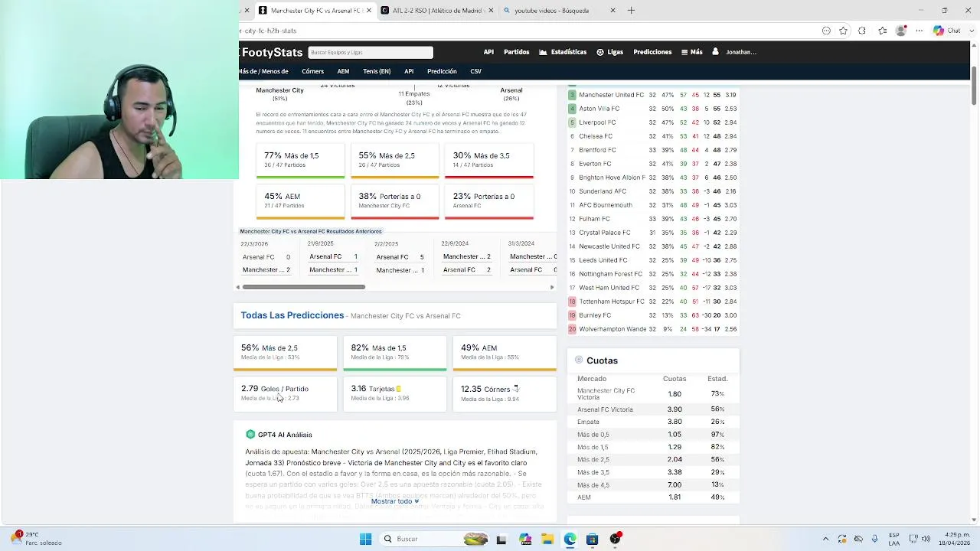Image resolution: width=980 pixels, height=551 pixels.
Task: Open the browser favorites list icon
Action: click(883, 31)
